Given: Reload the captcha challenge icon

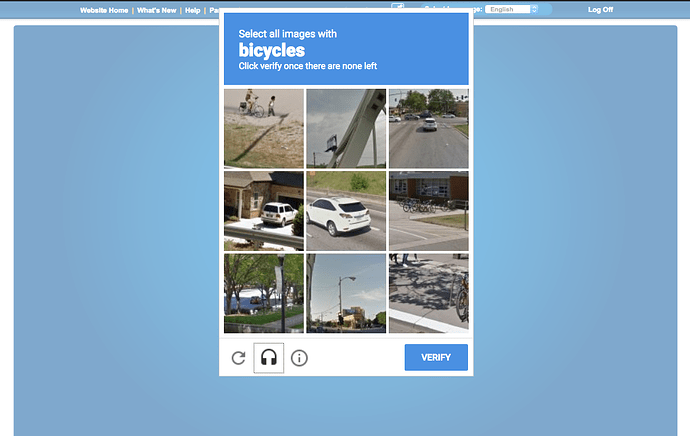Looking at the screenshot, I should pyautogui.click(x=239, y=358).
